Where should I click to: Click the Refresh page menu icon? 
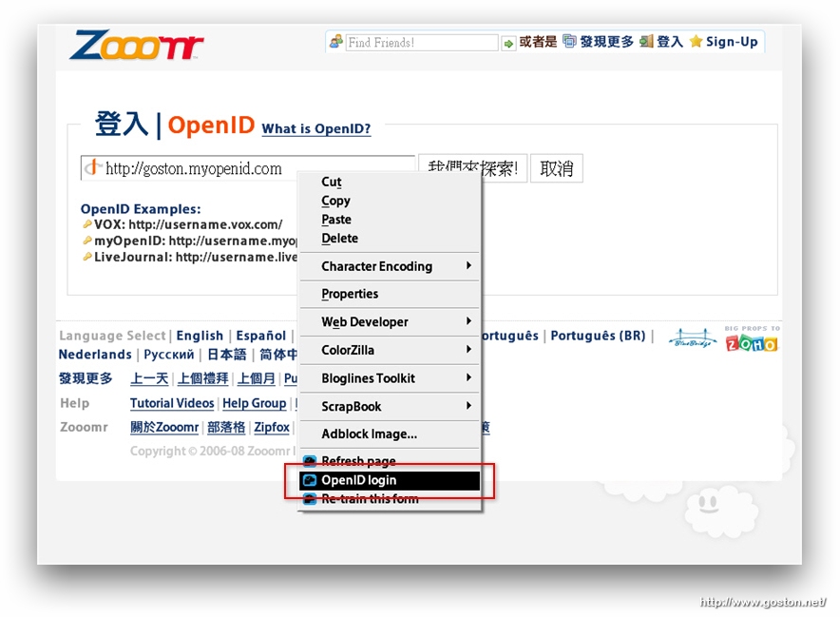pyautogui.click(x=310, y=461)
